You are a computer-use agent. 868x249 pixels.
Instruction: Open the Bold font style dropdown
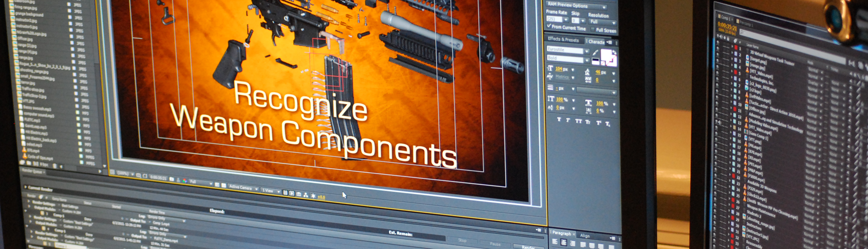[568, 59]
